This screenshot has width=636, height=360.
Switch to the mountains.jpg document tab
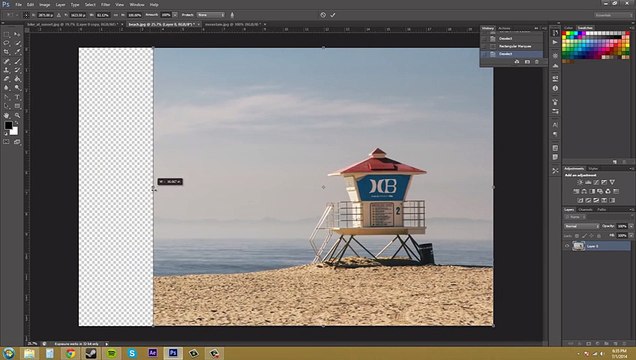click(x=232, y=24)
